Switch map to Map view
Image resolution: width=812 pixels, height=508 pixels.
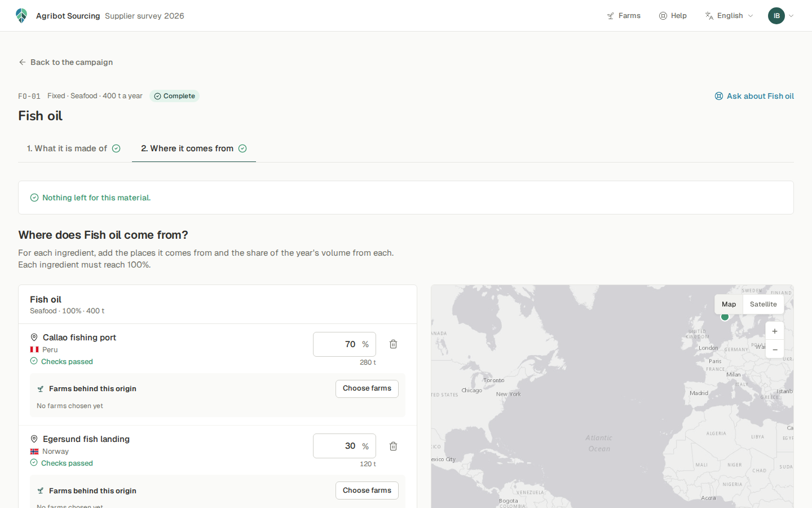(x=729, y=304)
